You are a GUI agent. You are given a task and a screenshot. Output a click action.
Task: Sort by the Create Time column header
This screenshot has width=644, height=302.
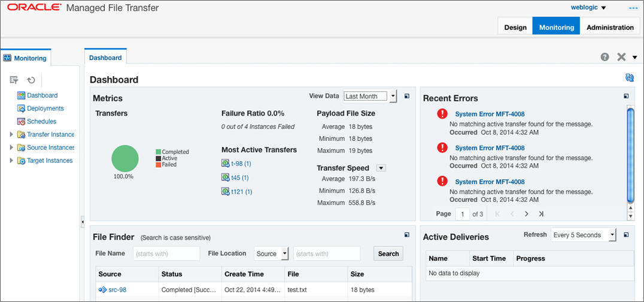click(x=253, y=274)
